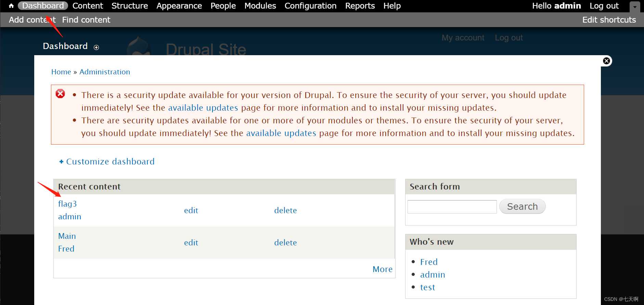Edit the flag3 content
Viewport: 644px width, 305px height.
(x=191, y=210)
